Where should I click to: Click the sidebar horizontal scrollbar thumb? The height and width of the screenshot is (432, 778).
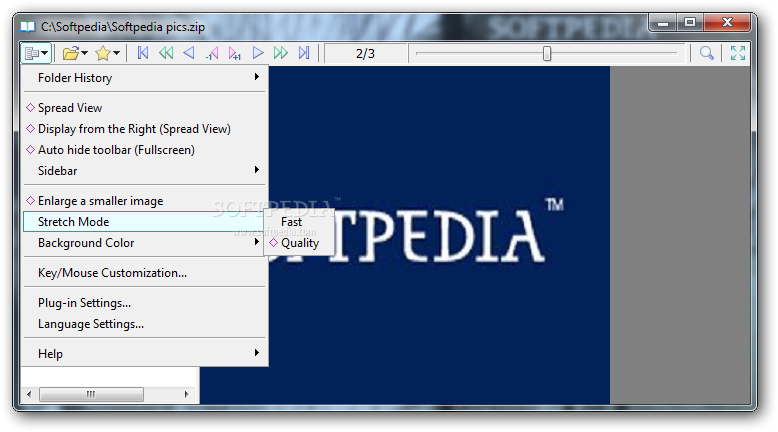tap(91, 394)
